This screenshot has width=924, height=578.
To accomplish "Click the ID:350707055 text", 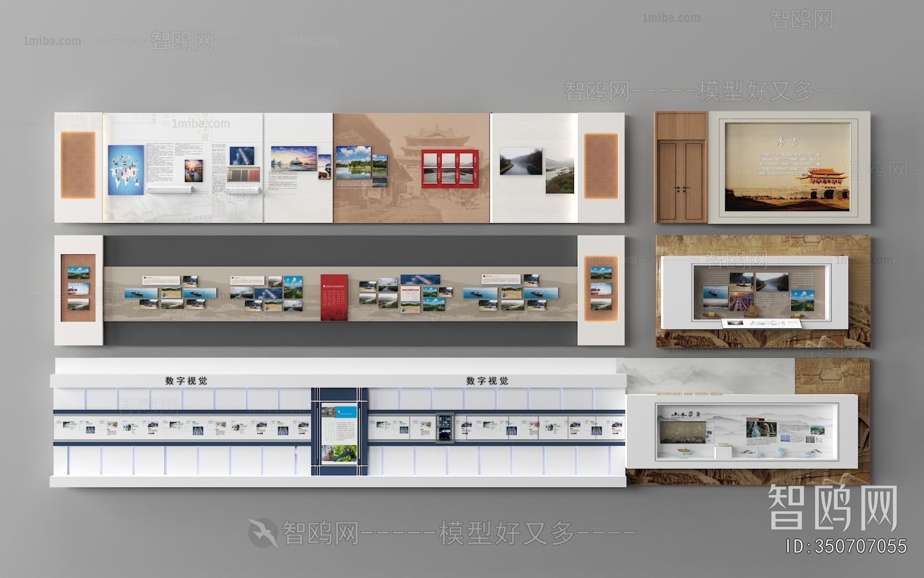I will pos(847,546).
